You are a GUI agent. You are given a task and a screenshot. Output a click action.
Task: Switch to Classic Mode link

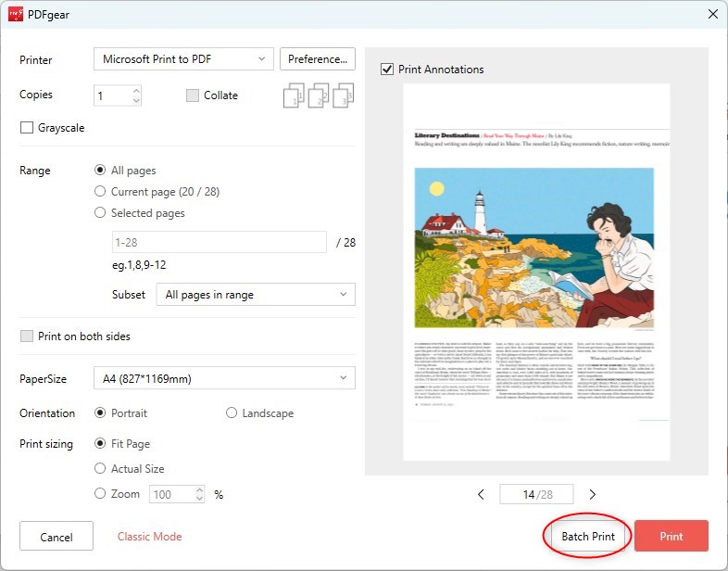click(x=149, y=537)
